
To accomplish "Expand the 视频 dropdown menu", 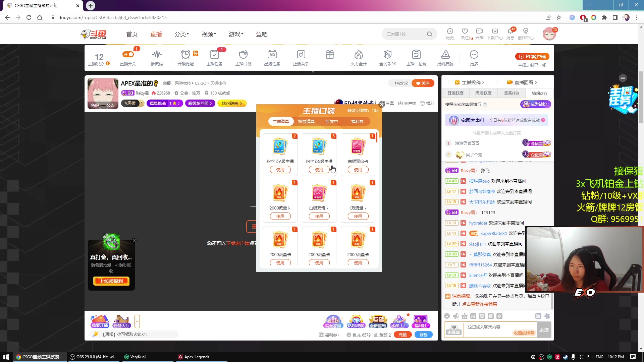I will [x=208, y=34].
